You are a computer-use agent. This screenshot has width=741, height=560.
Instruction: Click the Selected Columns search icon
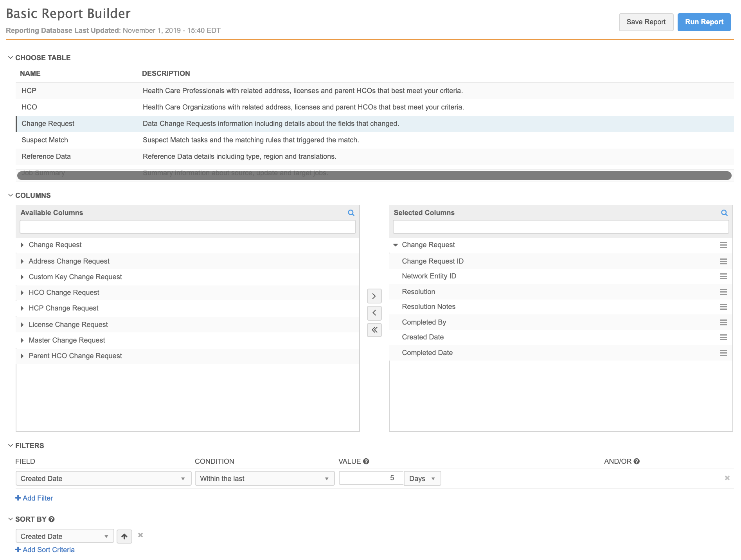pos(724,213)
